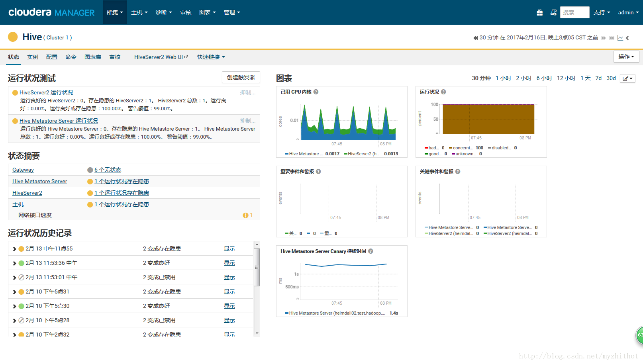Open the running commands icon
643x364 pixels.
coord(553,12)
